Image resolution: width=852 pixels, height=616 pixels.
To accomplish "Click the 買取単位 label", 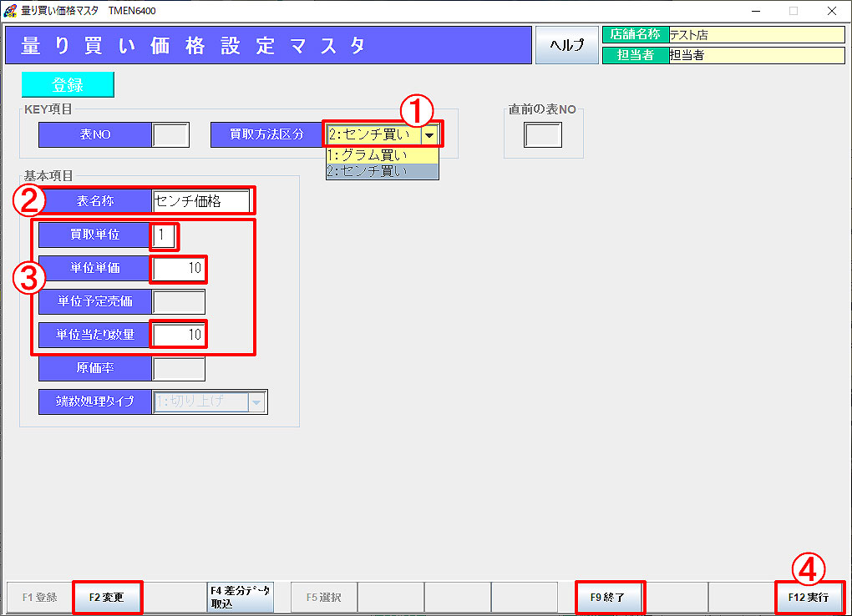I will coord(95,235).
